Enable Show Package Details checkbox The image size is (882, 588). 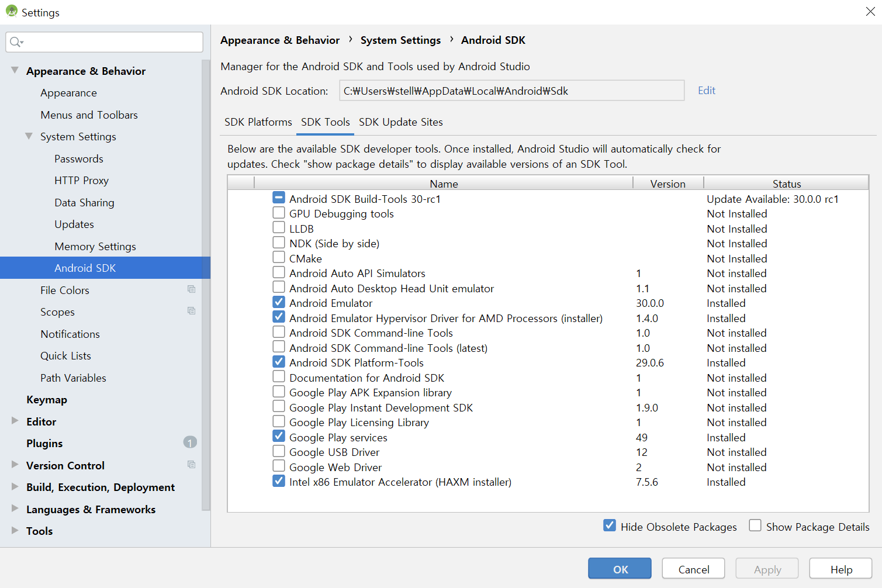coord(755,525)
